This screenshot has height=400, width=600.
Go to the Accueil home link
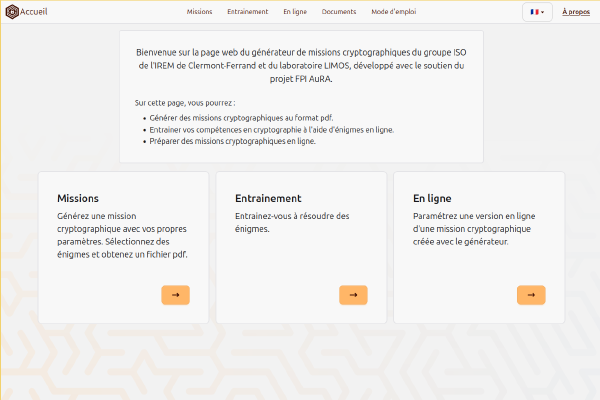tap(35, 12)
